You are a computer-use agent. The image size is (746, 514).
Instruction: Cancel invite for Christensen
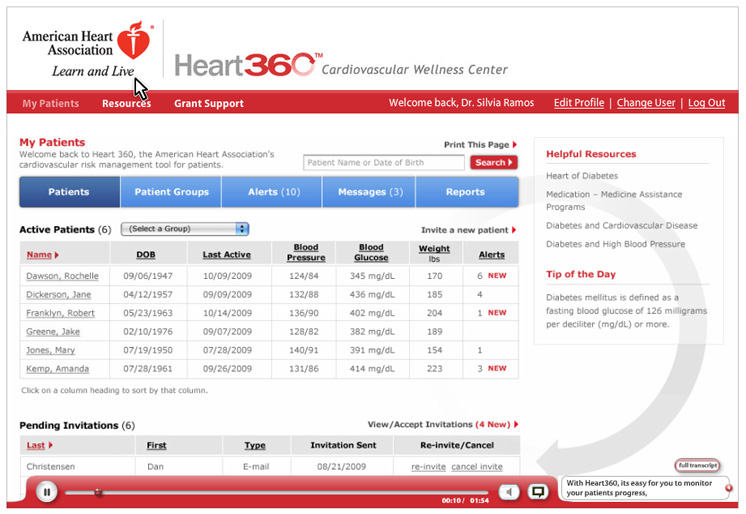click(x=477, y=467)
